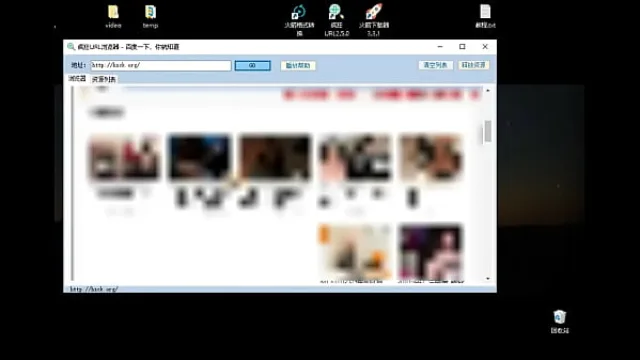Open the Recycle Bin

coord(560,322)
